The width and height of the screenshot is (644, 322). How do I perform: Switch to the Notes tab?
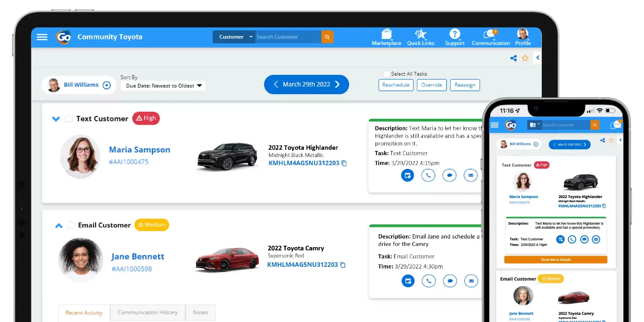(x=200, y=312)
